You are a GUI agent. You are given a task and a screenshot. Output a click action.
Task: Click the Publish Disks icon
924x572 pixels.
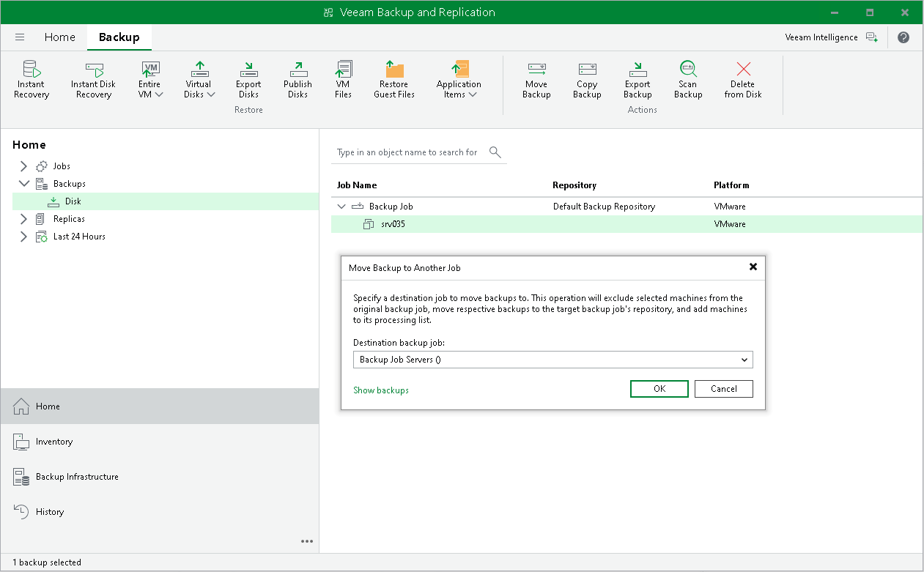[297, 78]
